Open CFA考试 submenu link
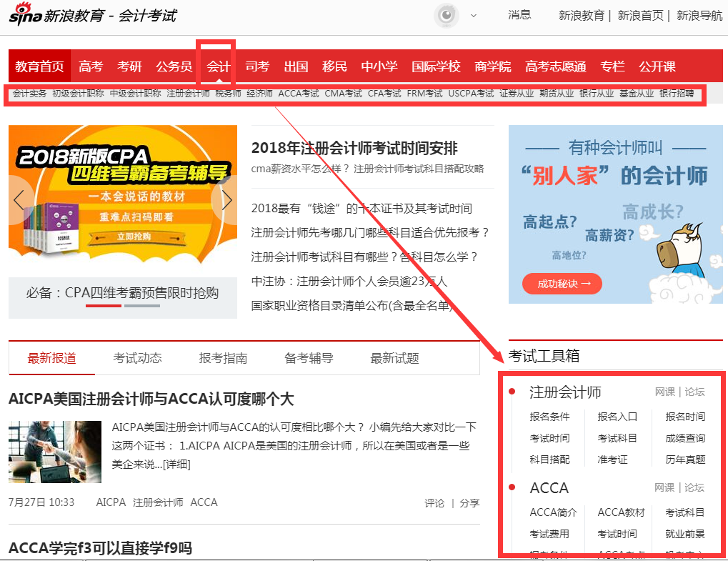 point(384,94)
